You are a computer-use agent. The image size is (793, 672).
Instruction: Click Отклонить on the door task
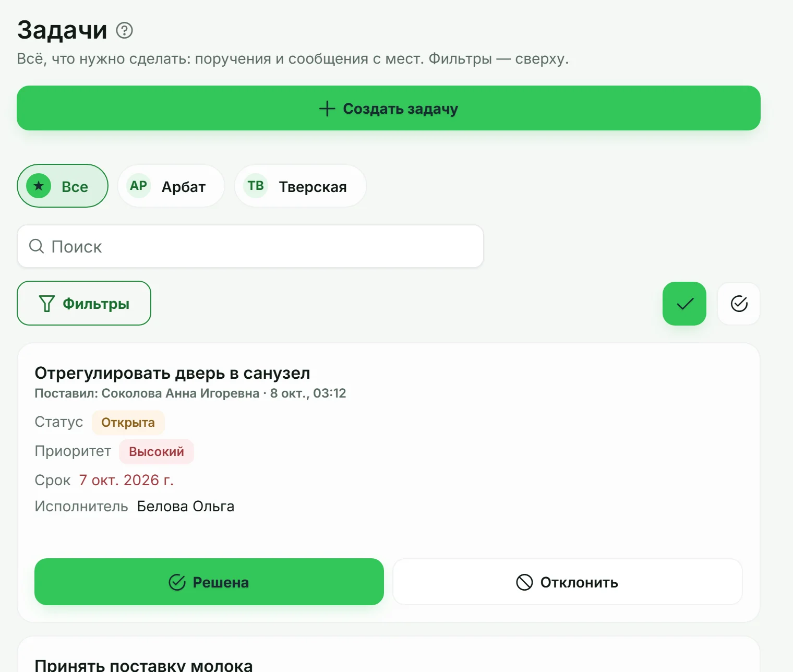coord(568,582)
